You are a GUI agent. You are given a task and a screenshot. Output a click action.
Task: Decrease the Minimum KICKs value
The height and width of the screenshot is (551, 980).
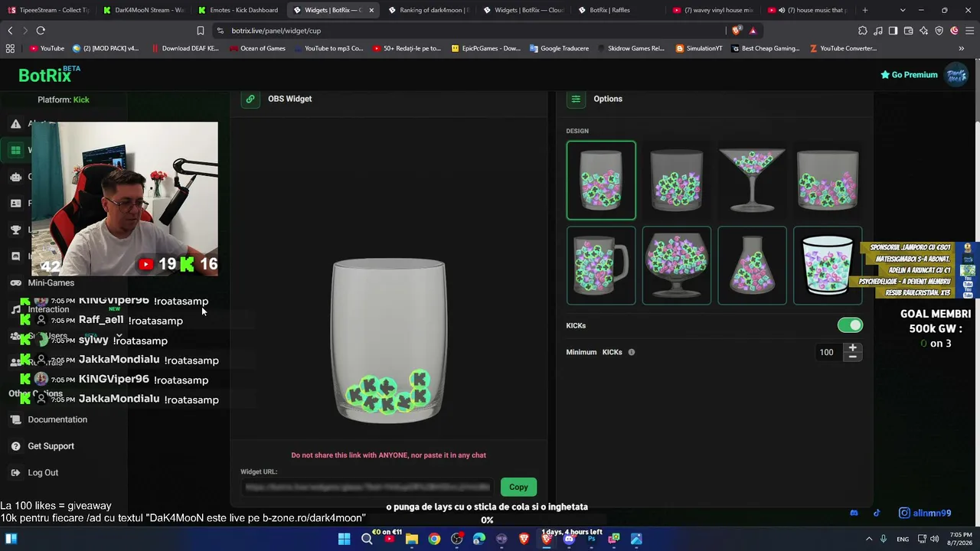pyautogui.click(x=852, y=357)
